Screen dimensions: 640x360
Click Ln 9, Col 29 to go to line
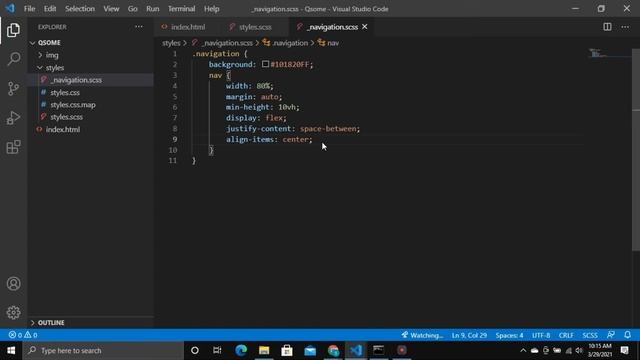click(x=469, y=335)
